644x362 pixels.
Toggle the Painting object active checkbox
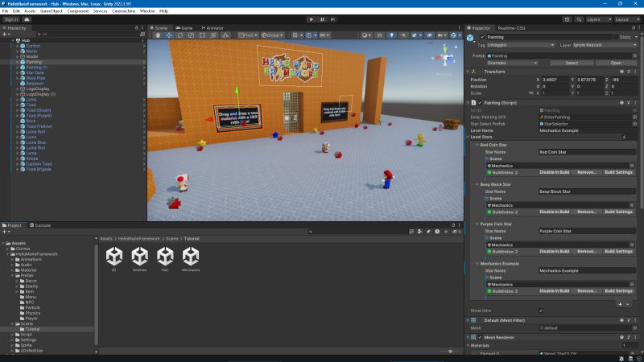click(x=482, y=37)
